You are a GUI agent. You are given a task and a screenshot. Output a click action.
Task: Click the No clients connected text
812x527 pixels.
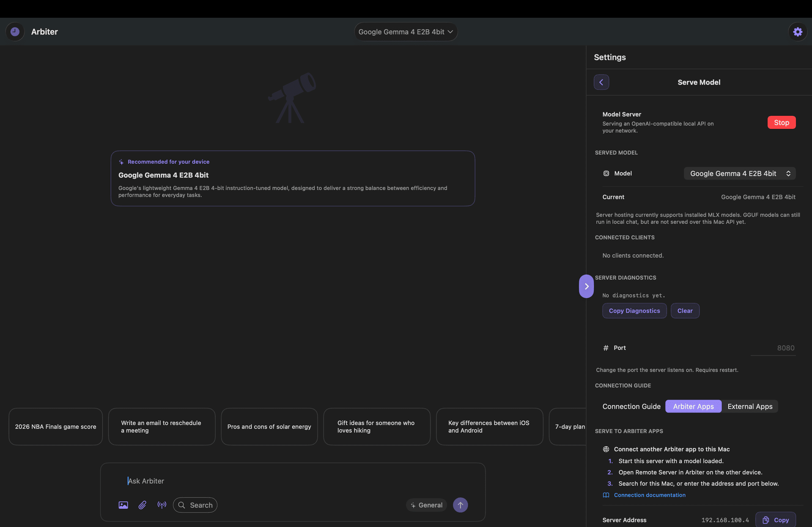click(633, 255)
